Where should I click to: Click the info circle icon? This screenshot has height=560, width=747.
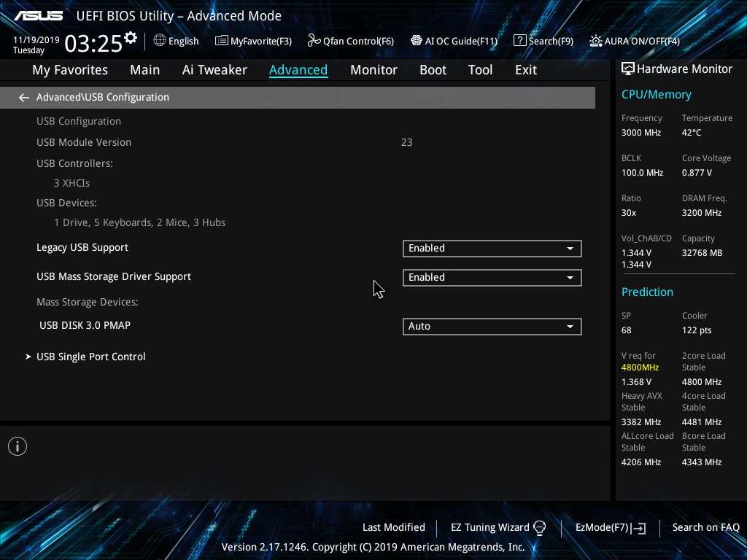point(18,446)
